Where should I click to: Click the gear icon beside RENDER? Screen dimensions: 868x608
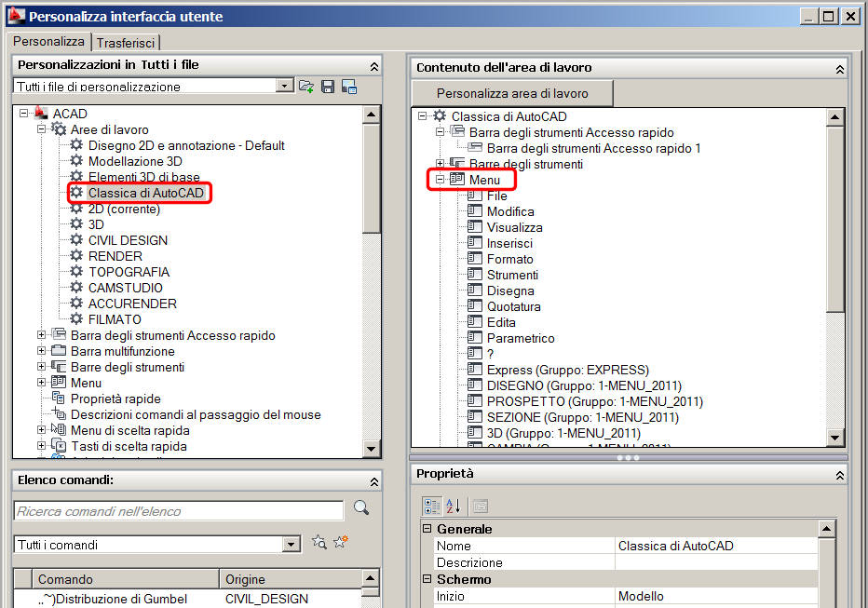[76, 256]
